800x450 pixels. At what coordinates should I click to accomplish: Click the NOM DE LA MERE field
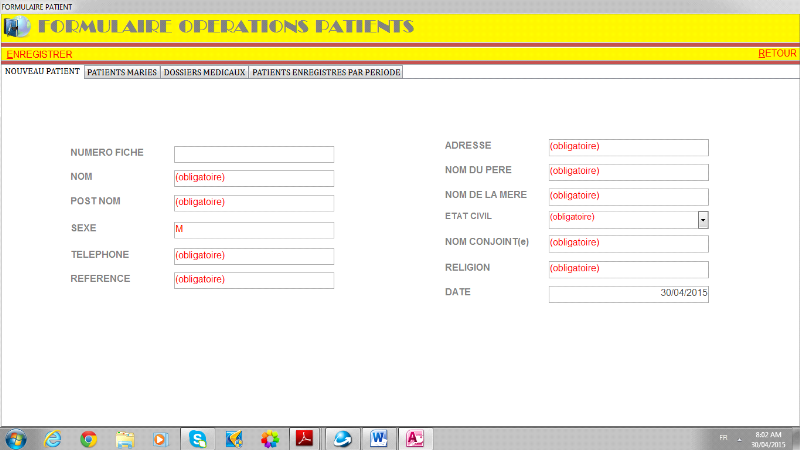click(x=629, y=196)
